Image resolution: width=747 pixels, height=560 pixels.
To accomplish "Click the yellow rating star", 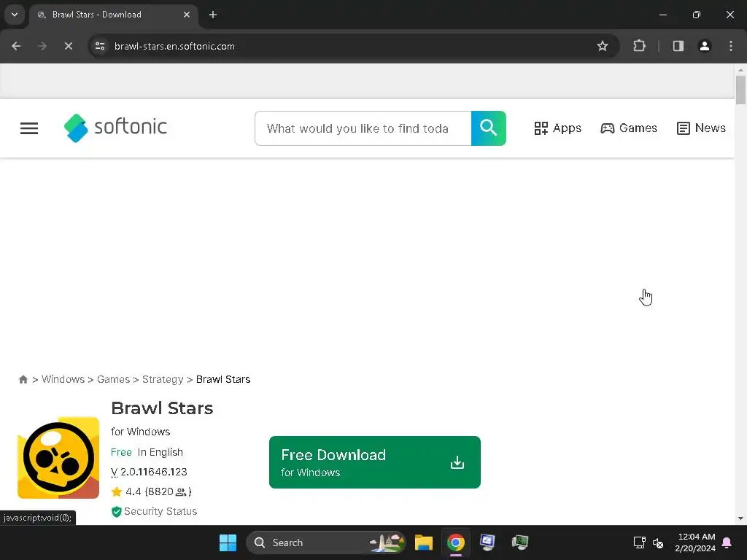I will click(x=116, y=491).
